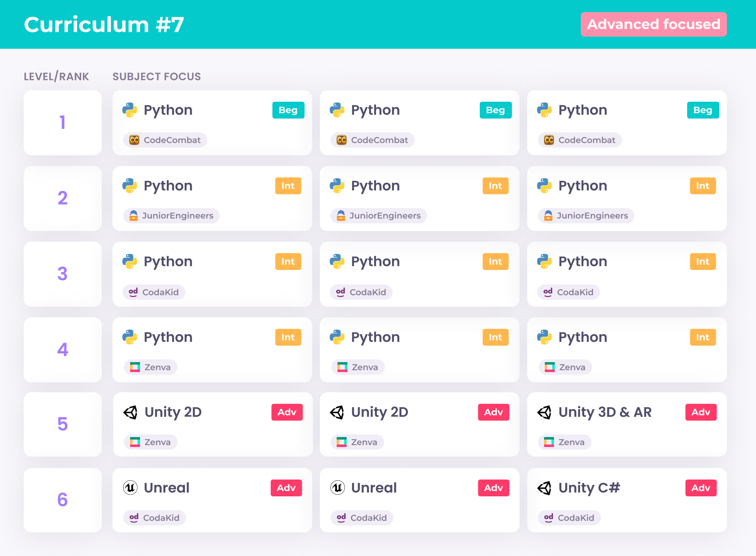Click the SUBJECT FOCUS column header
Viewport: 756px width, 556px height.
[156, 76]
